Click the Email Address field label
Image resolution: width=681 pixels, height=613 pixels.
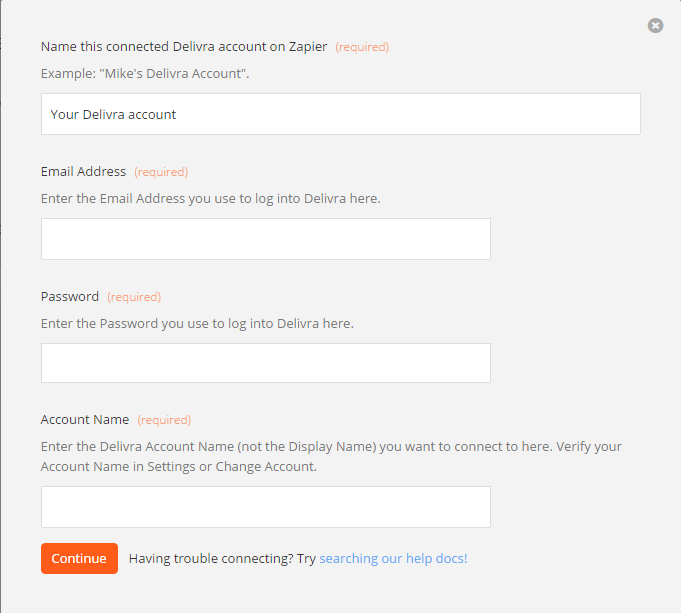coord(83,172)
